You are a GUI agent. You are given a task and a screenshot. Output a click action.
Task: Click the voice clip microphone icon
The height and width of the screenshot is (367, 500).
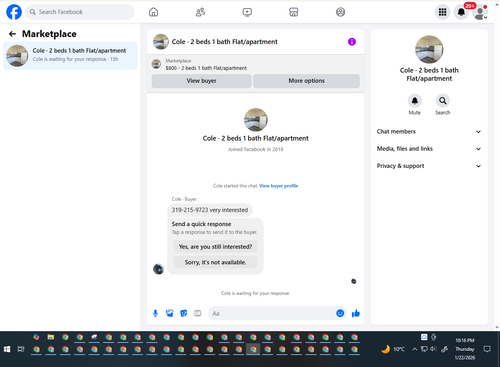(x=155, y=313)
